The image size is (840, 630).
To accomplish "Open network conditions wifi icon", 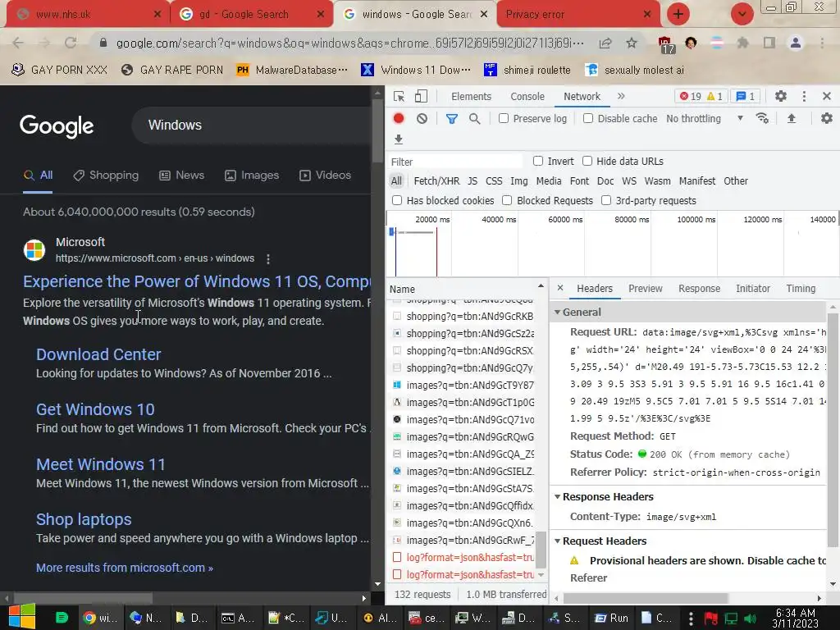I will coord(762,118).
